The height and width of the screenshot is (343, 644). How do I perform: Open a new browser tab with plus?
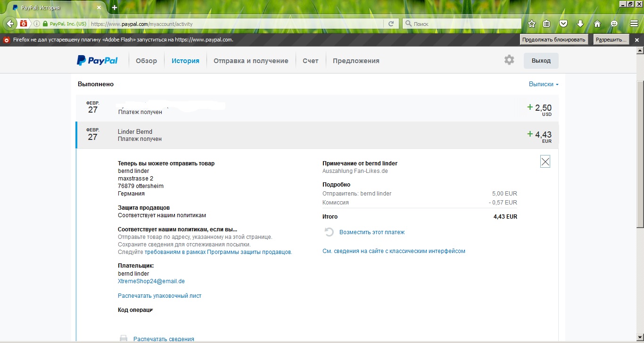[x=115, y=8]
